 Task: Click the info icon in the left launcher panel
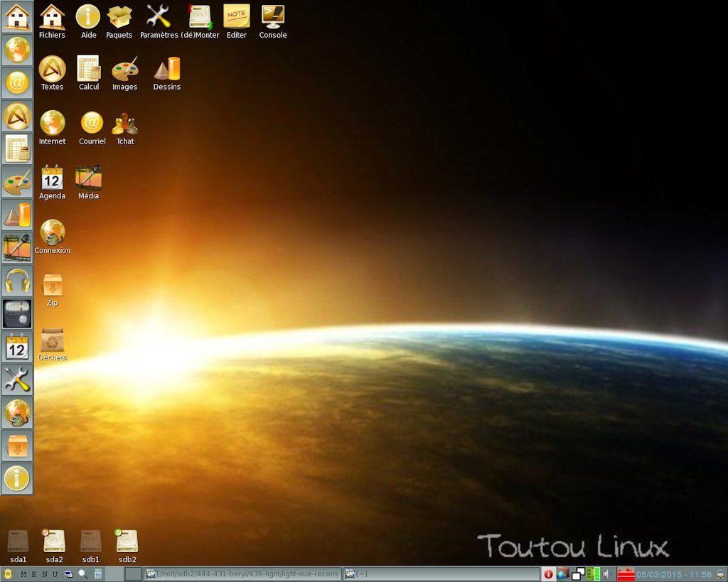point(17,478)
